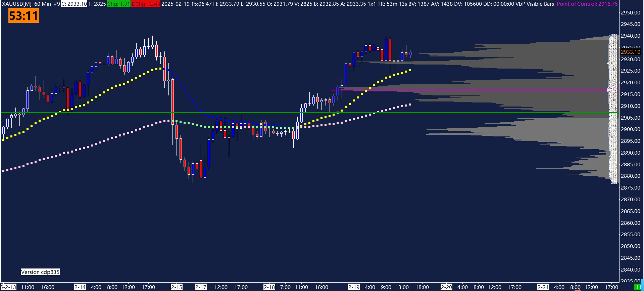The image size is (644, 291).
Task: Click the 2900.00 price axis label
Action: click(631, 129)
